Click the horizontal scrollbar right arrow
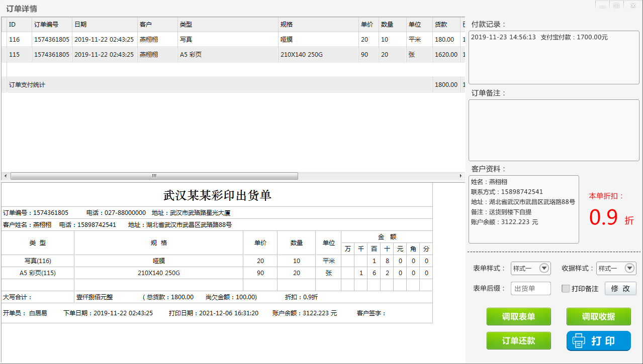643x364 pixels. pyautogui.click(x=461, y=176)
